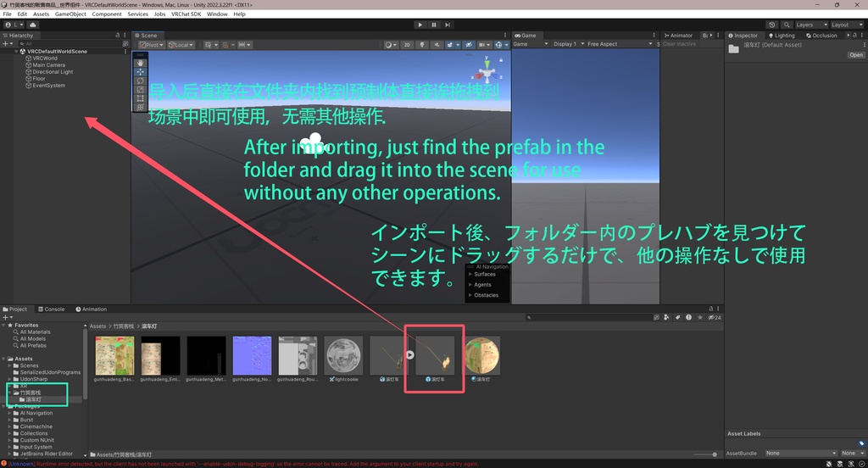Screen dimensions: 868x468
Task: Select VRCWorld in the Hierarchy
Action: [x=45, y=58]
